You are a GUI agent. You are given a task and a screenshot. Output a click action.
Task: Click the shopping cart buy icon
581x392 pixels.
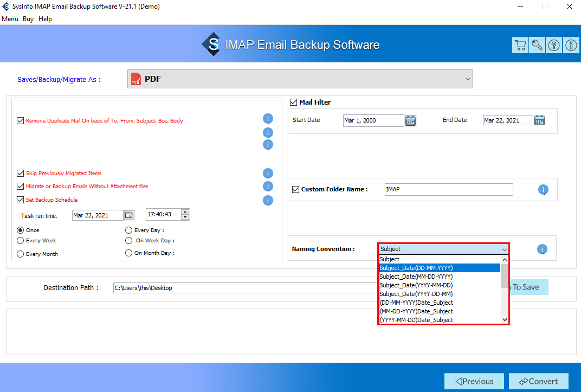pyautogui.click(x=520, y=46)
